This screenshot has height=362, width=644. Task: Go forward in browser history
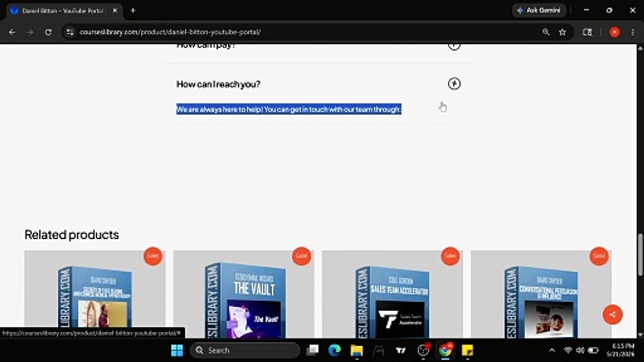[30, 32]
